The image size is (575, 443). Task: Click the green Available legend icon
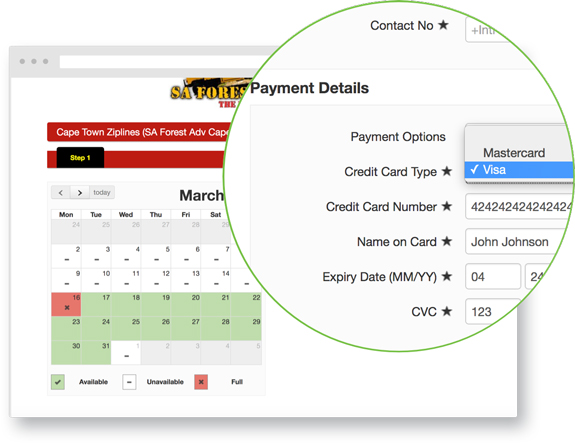point(58,382)
